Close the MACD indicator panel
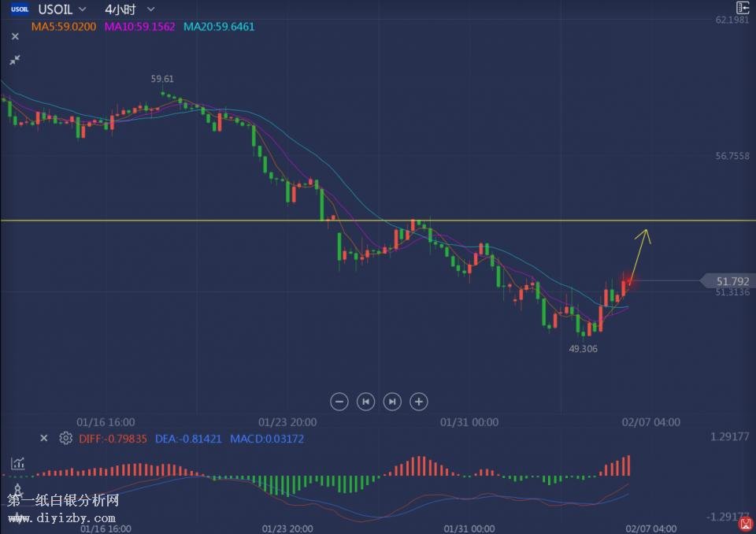This screenshot has height=534, width=756. [44, 439]
